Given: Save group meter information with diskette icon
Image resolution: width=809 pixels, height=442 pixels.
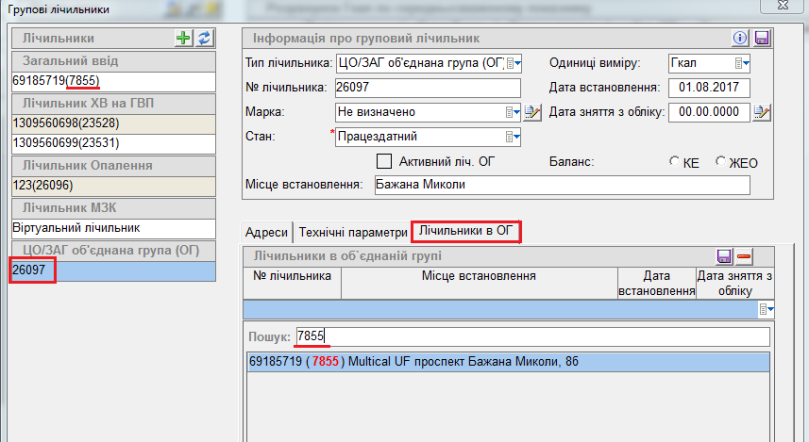Looking at the screenshot, I should click(761, 38).
